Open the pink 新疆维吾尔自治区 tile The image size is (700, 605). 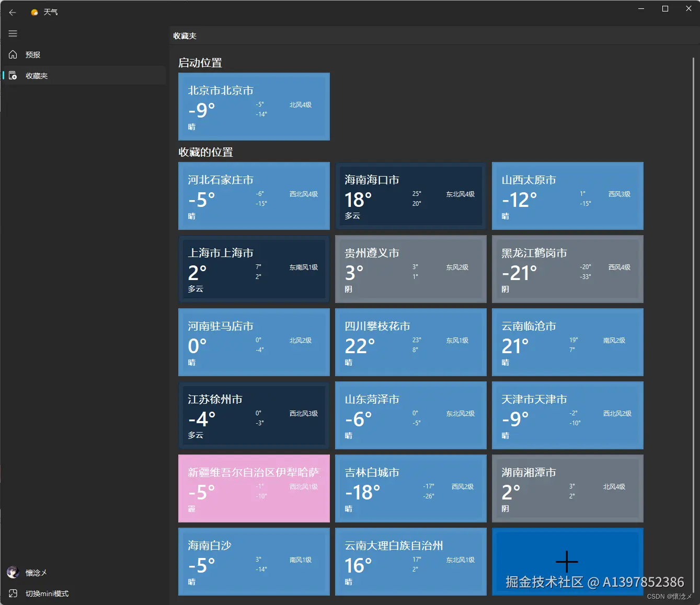[254, 488]
